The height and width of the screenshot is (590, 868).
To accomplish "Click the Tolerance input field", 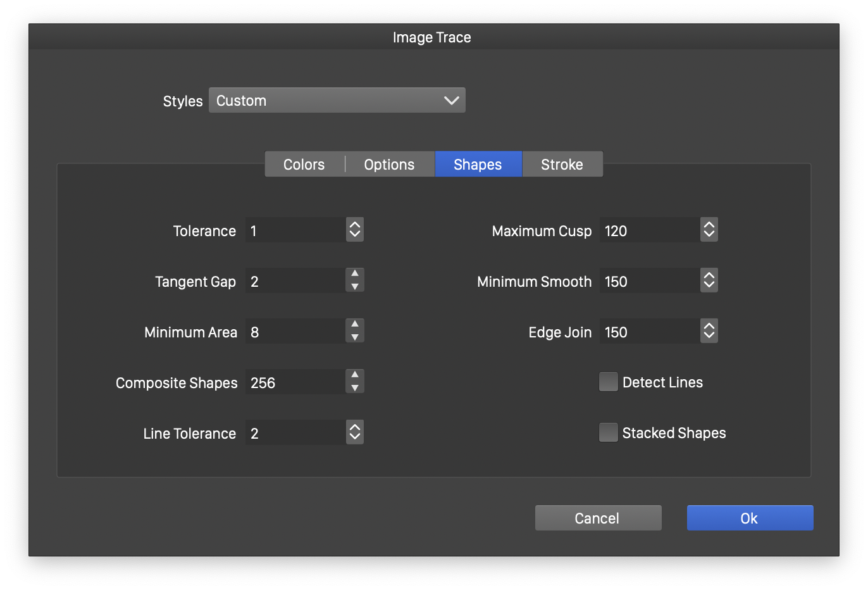I will pyautogui.click(x=295, y=230).
